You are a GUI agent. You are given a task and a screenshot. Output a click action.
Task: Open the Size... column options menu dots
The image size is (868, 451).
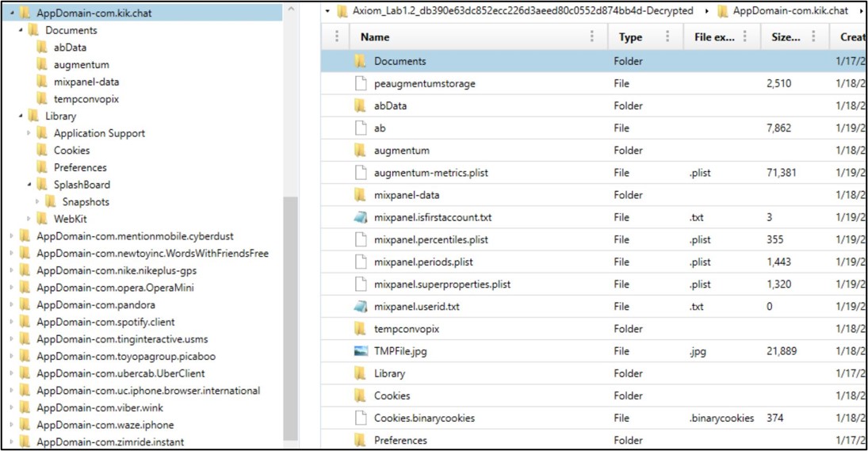813,36
